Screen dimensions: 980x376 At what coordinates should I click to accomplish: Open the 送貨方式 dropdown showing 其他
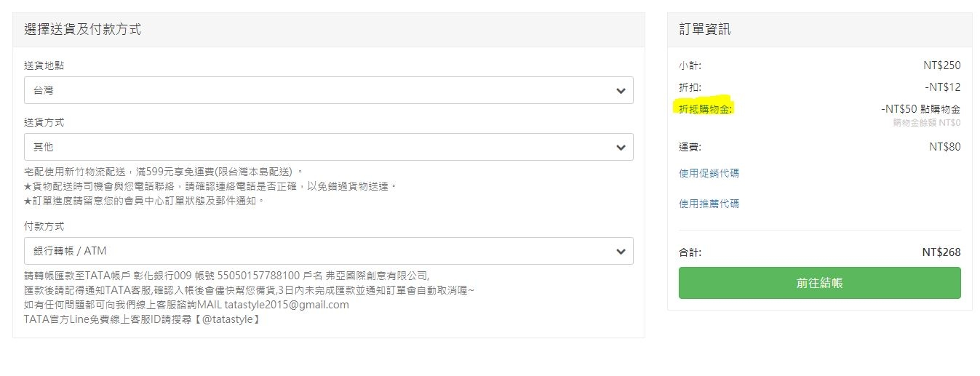[x=320, y=147]
